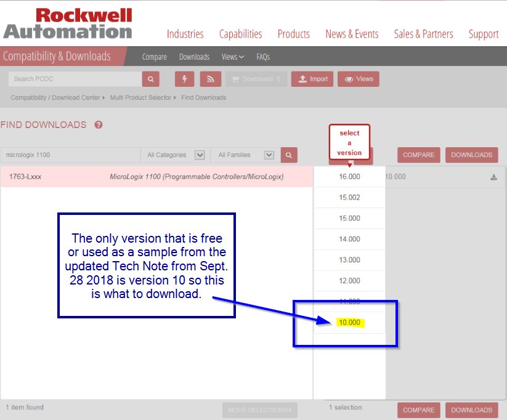
Task: Open the Views eye button
Action: point(359,79)
